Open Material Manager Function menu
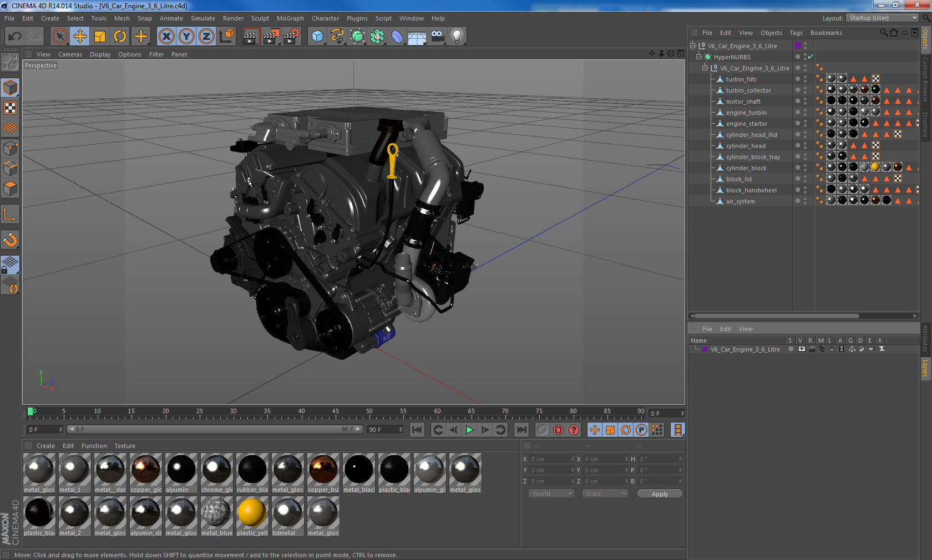The height and width of the screenshot is (560, 932). (94, 446)
